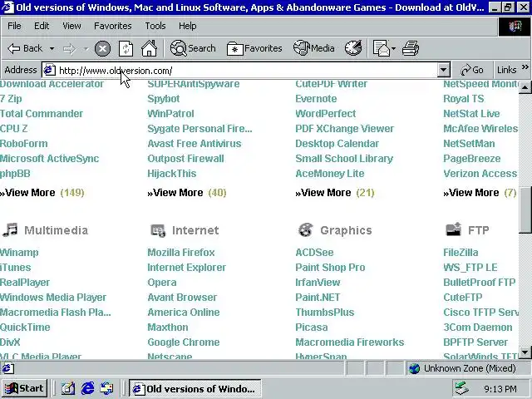Click View More (21) link
The width and height of the screenshot is (532, 399).
pyautogui.click(x=335, y=193)
